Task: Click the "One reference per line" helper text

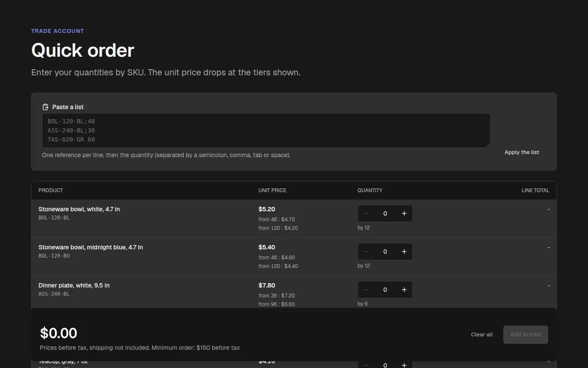Action: pos(166,155)
